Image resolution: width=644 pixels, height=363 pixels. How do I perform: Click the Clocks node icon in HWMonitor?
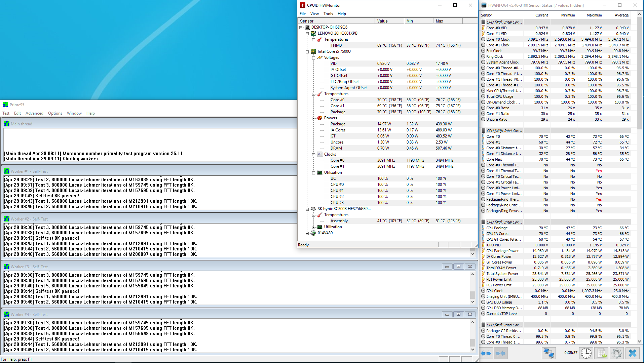tap(320, 154)
